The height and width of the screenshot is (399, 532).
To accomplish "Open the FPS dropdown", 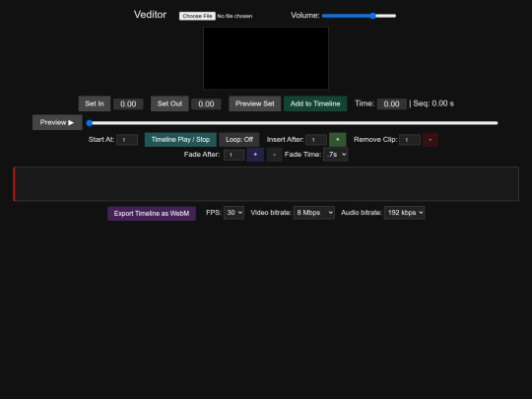I will 233,213.
